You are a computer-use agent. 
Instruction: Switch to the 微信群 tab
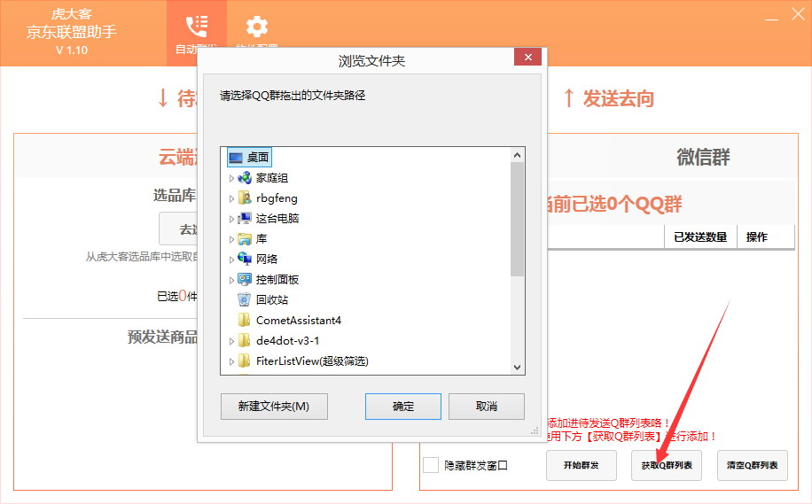703,157
